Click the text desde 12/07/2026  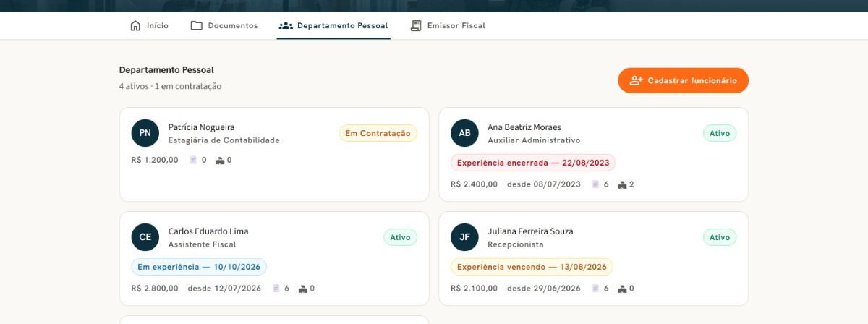tap(224, 289)
